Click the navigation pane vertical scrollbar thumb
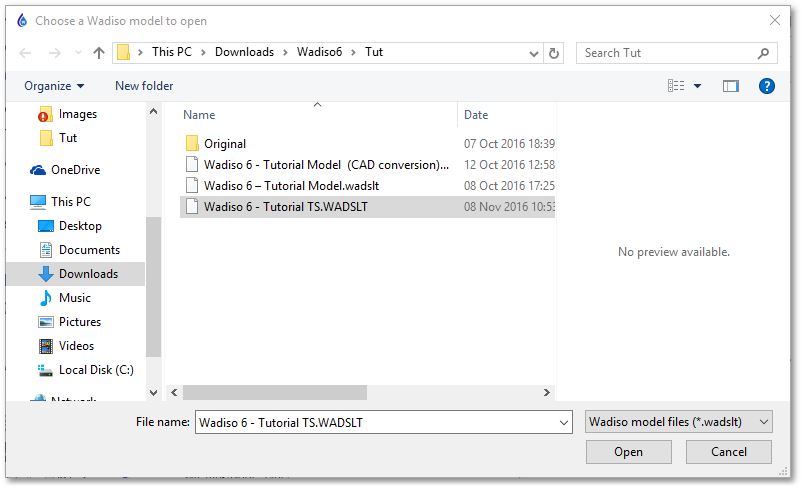 tap(153, 286)
